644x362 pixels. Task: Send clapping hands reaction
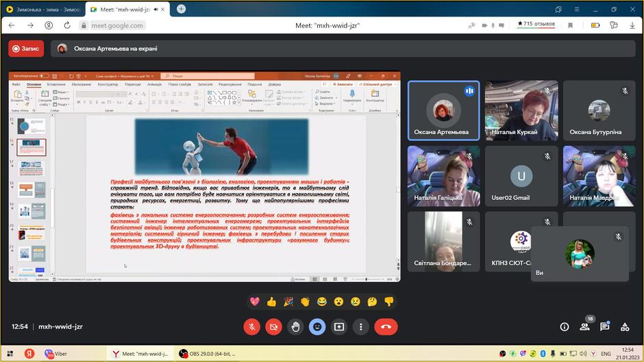[305, 302]
